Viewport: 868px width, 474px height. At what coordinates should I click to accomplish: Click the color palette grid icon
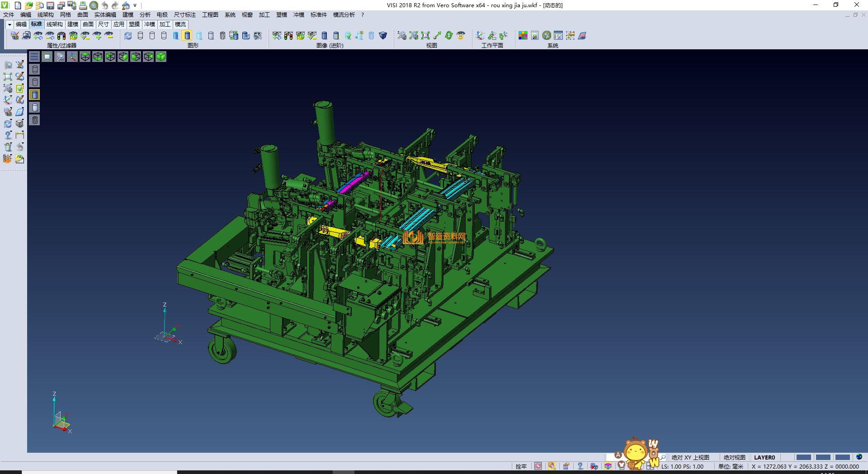click(x=523, y=35)
